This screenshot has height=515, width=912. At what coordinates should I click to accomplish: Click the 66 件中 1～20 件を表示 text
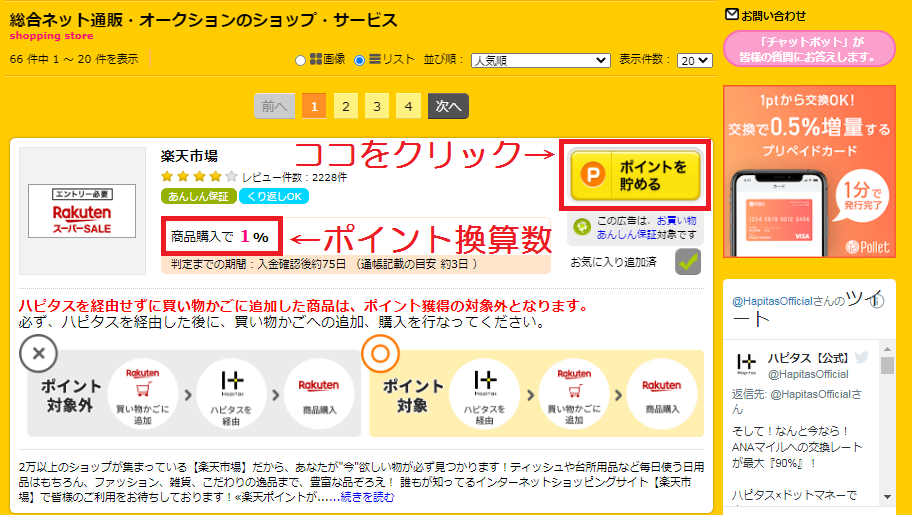pos(74,59)
